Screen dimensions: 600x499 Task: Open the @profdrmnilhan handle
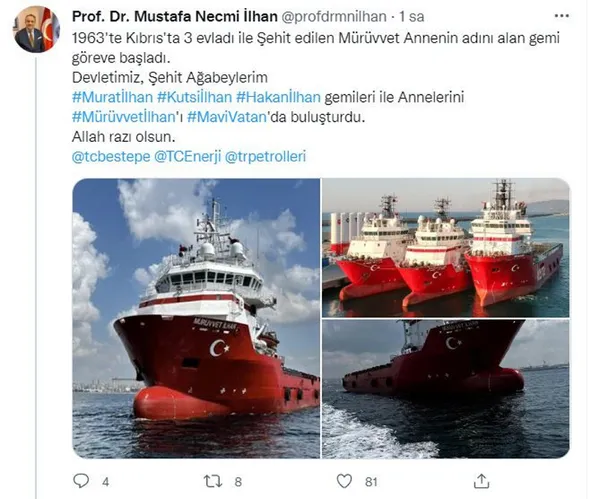(x=334, y=16)
